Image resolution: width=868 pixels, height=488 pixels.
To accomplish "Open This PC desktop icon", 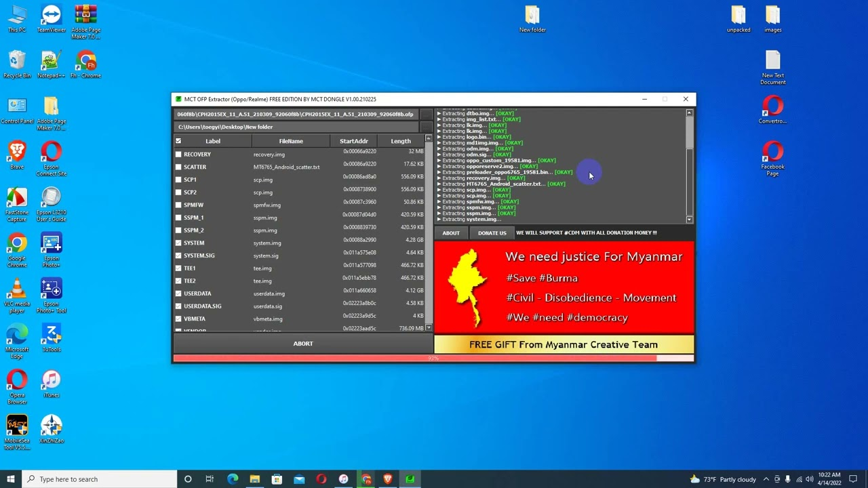I will pyautogui.click(x=17, y=18).
